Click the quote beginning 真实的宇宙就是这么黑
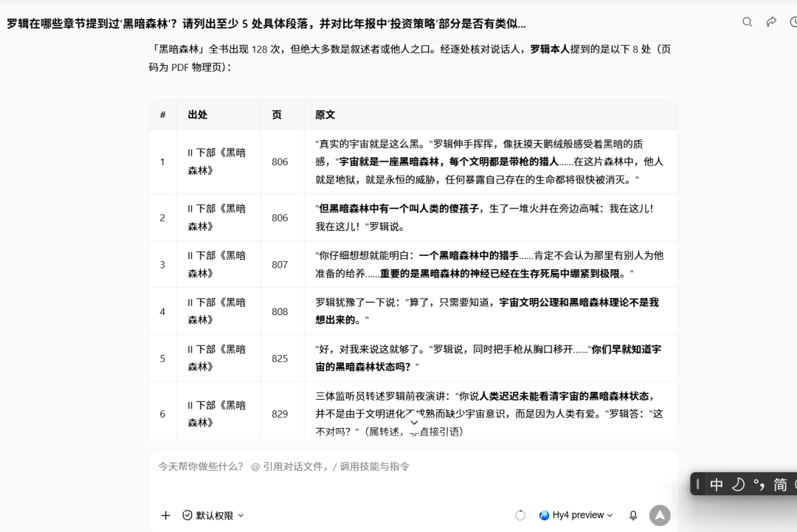Viewport: 797px width, 532px height. point(489,162)
